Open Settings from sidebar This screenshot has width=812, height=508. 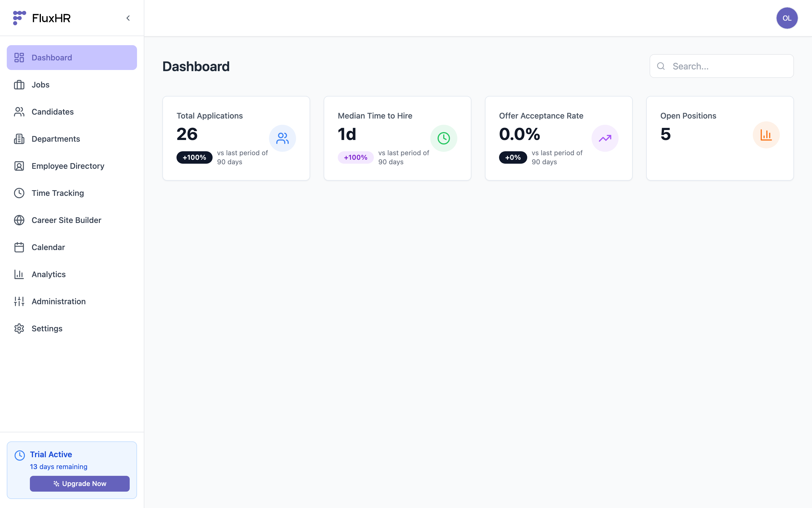tap(72, 329)
